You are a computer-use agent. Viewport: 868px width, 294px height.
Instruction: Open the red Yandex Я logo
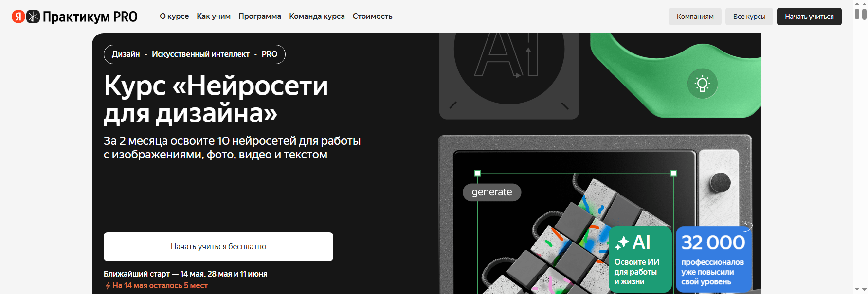(x=18, y=17)
